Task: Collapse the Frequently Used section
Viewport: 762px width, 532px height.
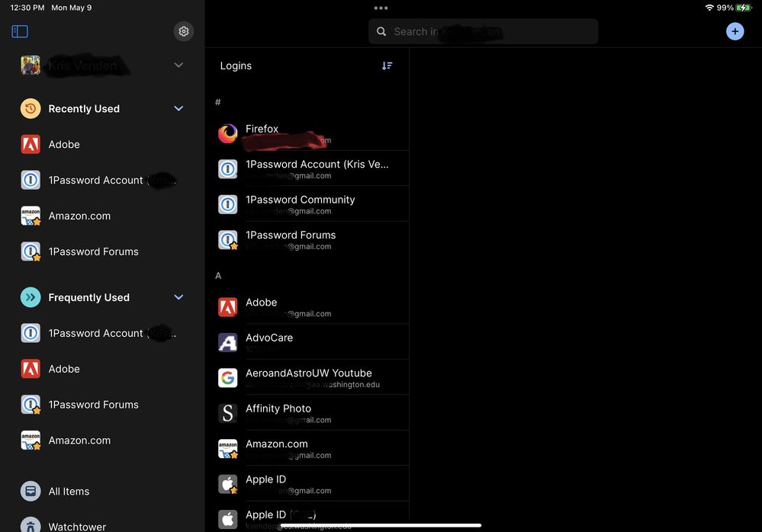Action: pyautogui.click(x=178, y=297)
